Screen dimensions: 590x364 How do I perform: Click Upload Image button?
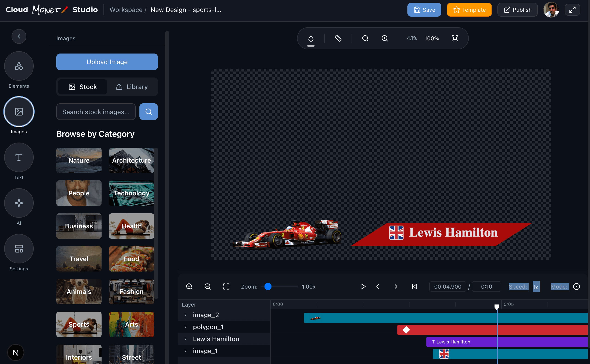tap(107, 62)
